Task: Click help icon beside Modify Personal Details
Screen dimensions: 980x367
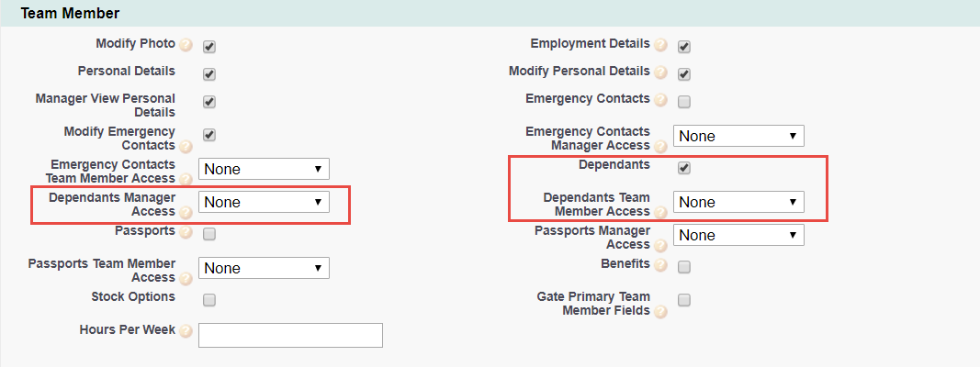Action: click(x=660, y=73)
